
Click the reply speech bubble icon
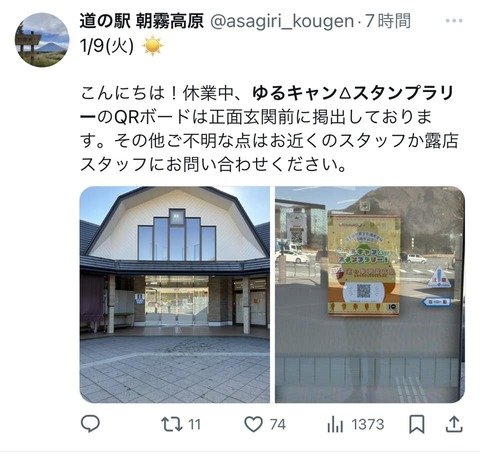point(90,424)
